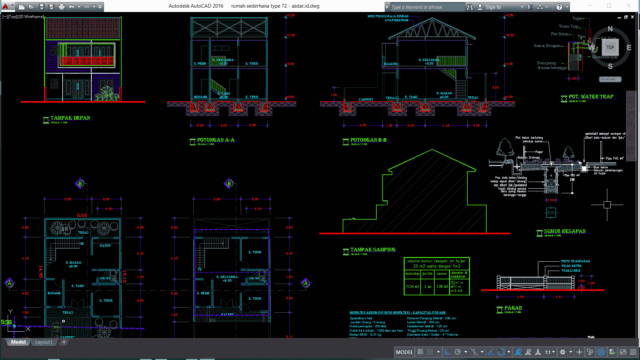Toggle automatic annotation scale updates
This screenshot has width=640, height=360.
click(528, 352)
